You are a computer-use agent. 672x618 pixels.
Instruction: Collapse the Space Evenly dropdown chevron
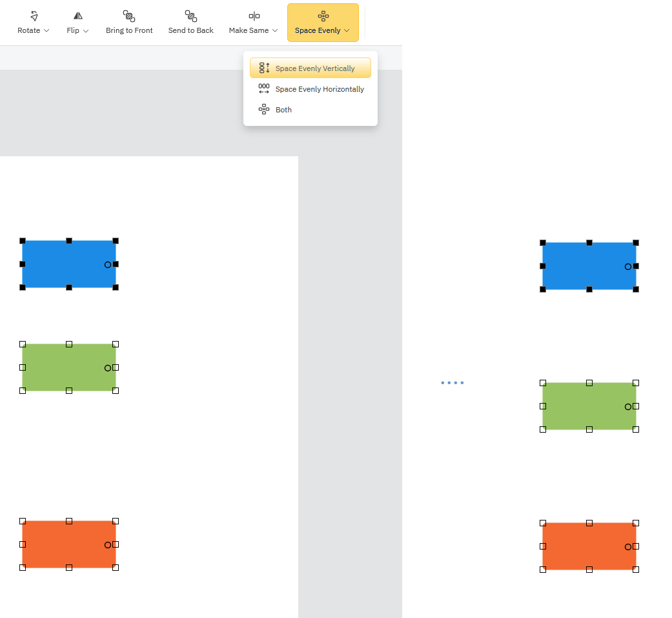coord(347,31)
